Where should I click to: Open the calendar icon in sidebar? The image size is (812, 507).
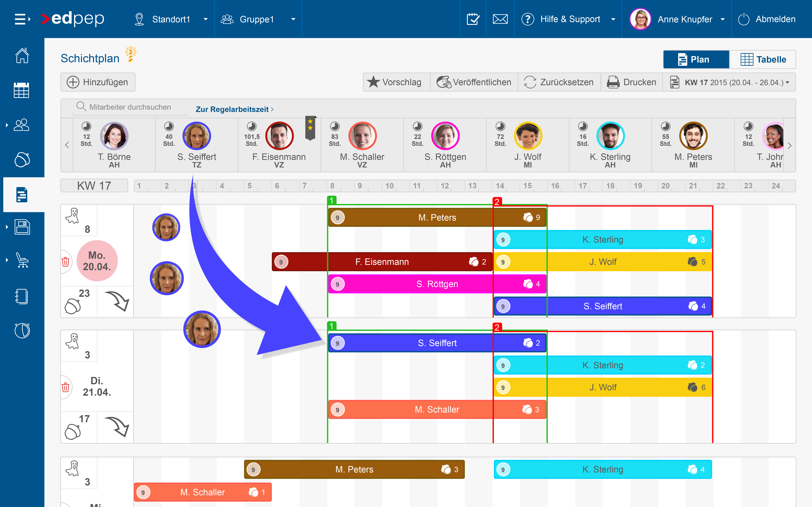(22, 90)
